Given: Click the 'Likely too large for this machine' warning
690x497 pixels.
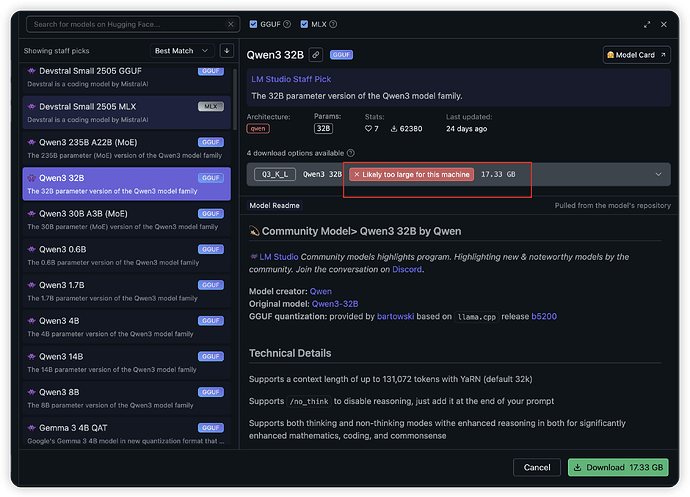Looking at the screenshot, I should [412, 174].
